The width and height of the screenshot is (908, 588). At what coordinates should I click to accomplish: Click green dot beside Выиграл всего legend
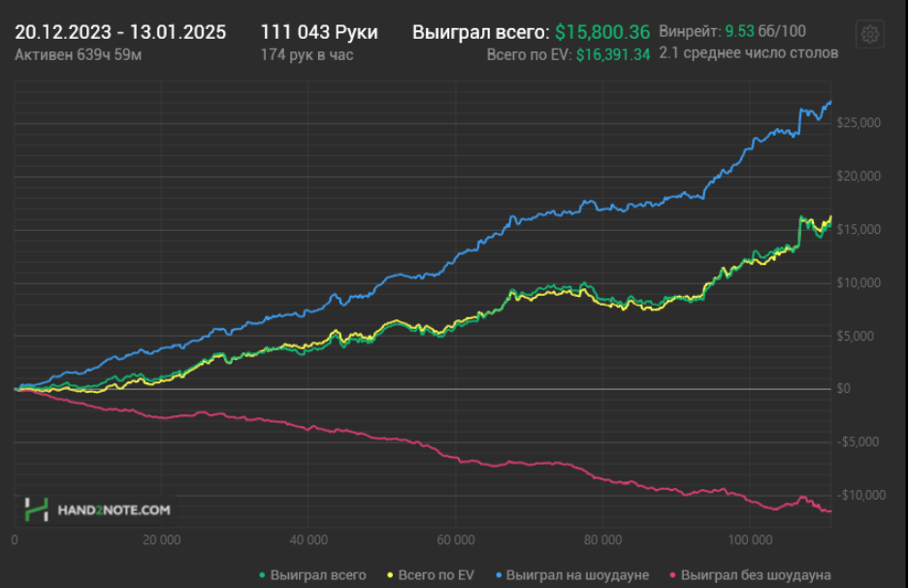pos(263,575)
